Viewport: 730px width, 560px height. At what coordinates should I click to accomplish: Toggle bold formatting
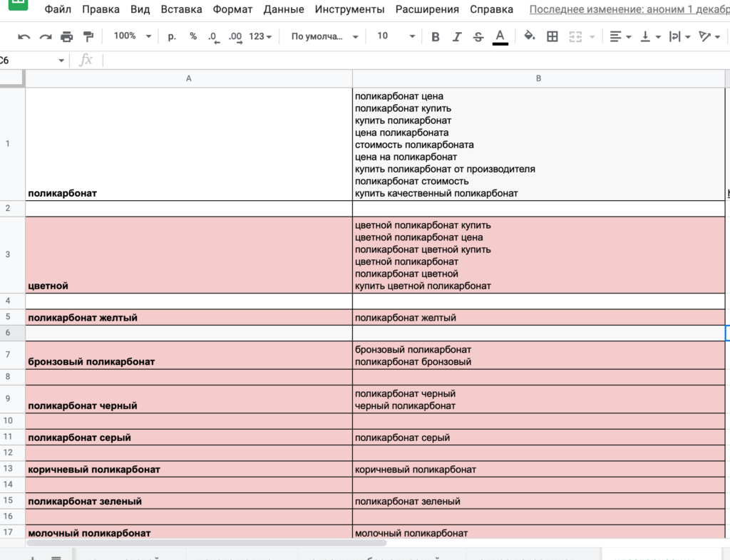pyautogui.click(x=436, y=37)
